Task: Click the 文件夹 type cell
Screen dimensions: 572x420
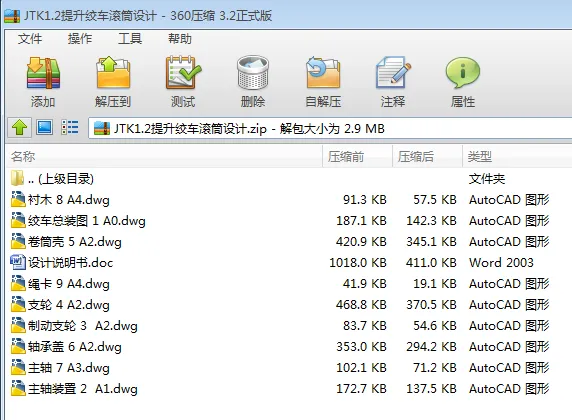Action: point(487,179)
